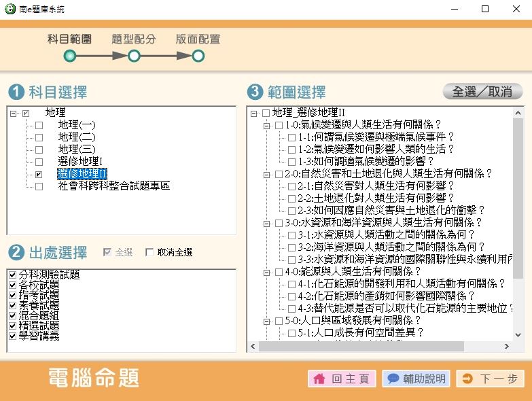This screenshot has width=532, height=401.
Task: Click the arrow icon on 下一步
Action: (467, 379)
